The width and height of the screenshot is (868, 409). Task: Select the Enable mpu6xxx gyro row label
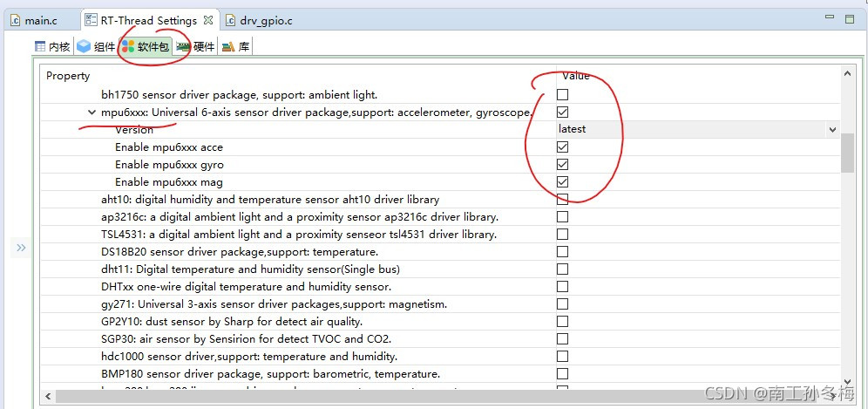click(x=169, y=165)
